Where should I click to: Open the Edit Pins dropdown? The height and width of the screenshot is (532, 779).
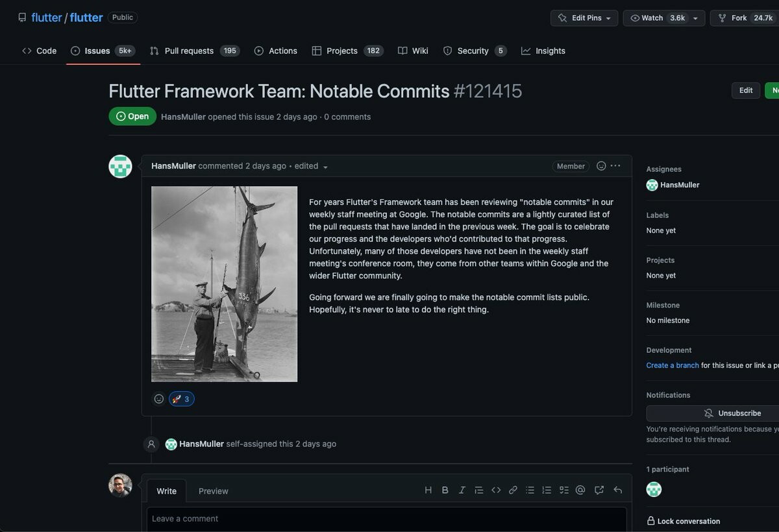click(x=584, y=18)
